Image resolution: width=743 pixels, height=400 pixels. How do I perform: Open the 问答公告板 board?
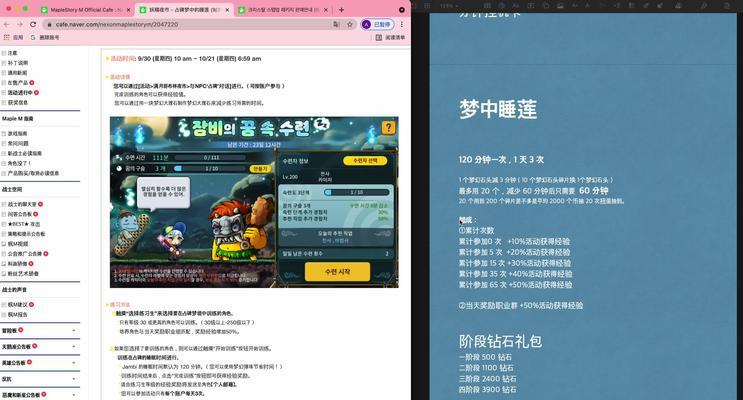click(21, 214)
